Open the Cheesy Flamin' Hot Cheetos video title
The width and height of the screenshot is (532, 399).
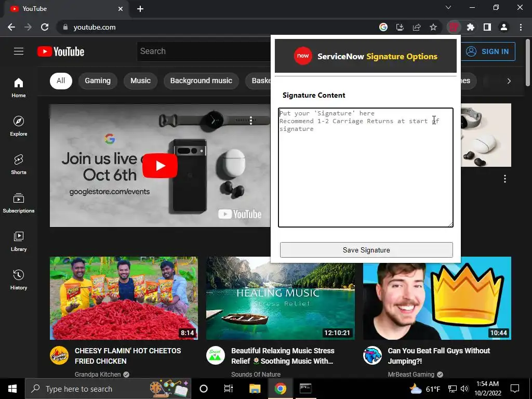(128, 356)
